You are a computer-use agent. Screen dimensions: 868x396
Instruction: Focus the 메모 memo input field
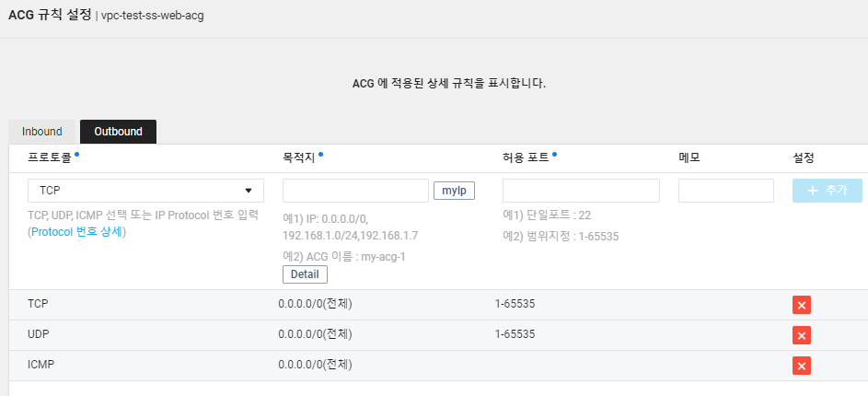[726, 191]
